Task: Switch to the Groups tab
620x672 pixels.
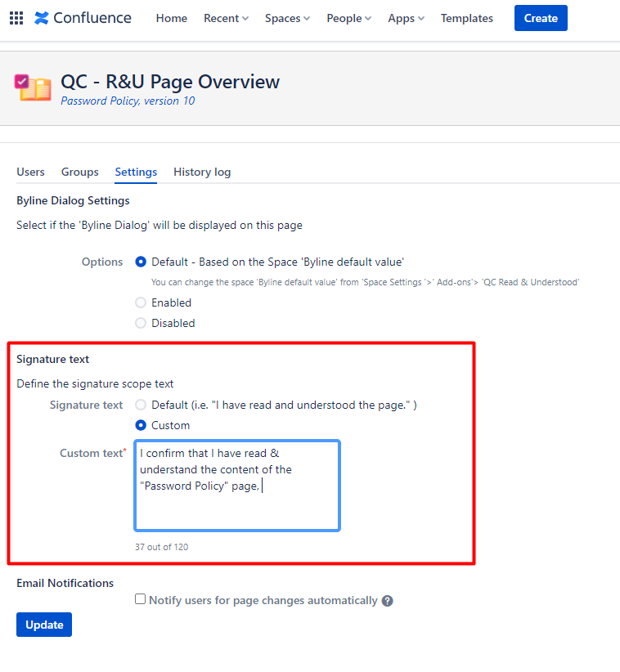Action: (79, 172)
